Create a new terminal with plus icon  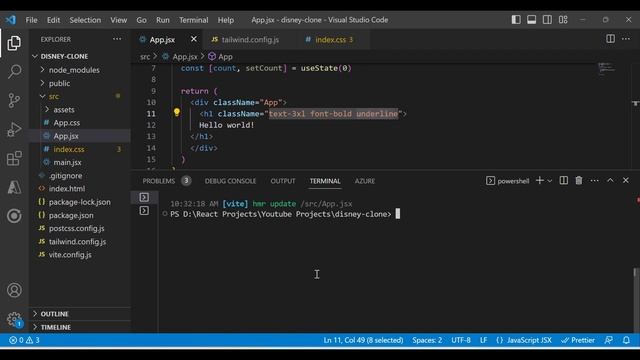coord(540,180)
